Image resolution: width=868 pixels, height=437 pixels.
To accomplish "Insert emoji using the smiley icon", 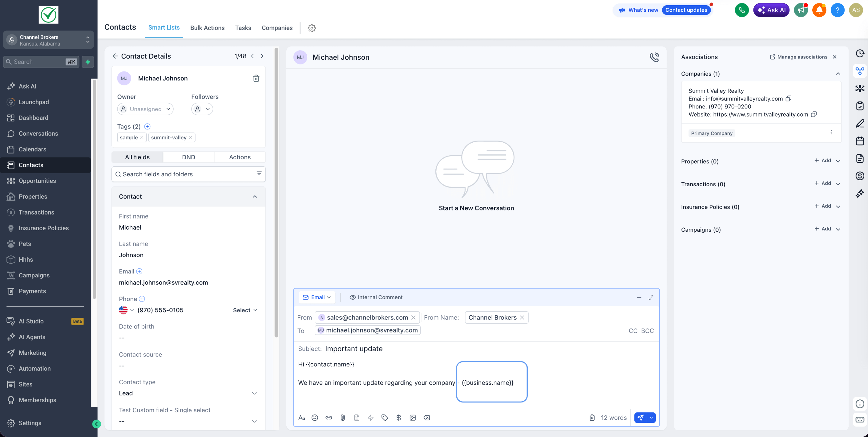I will tap(315, 418).
